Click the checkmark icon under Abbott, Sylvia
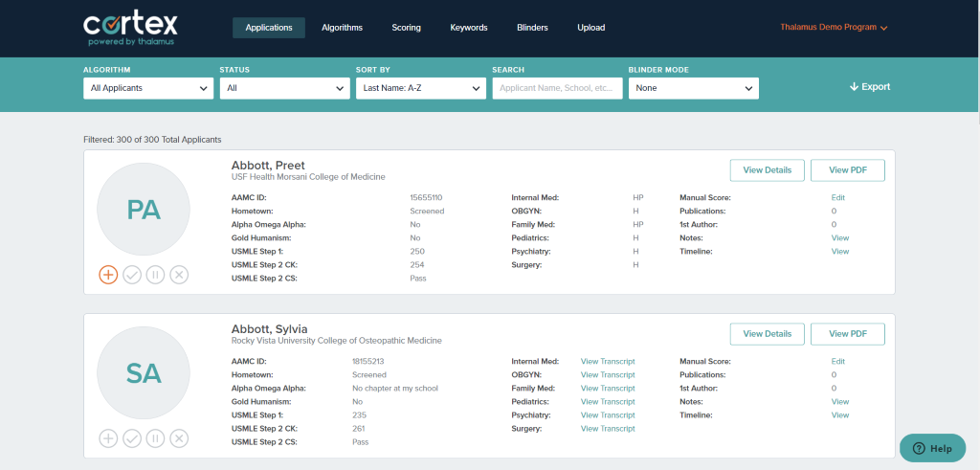The width and height of the screenshot is (980, 470). (132, 438)
